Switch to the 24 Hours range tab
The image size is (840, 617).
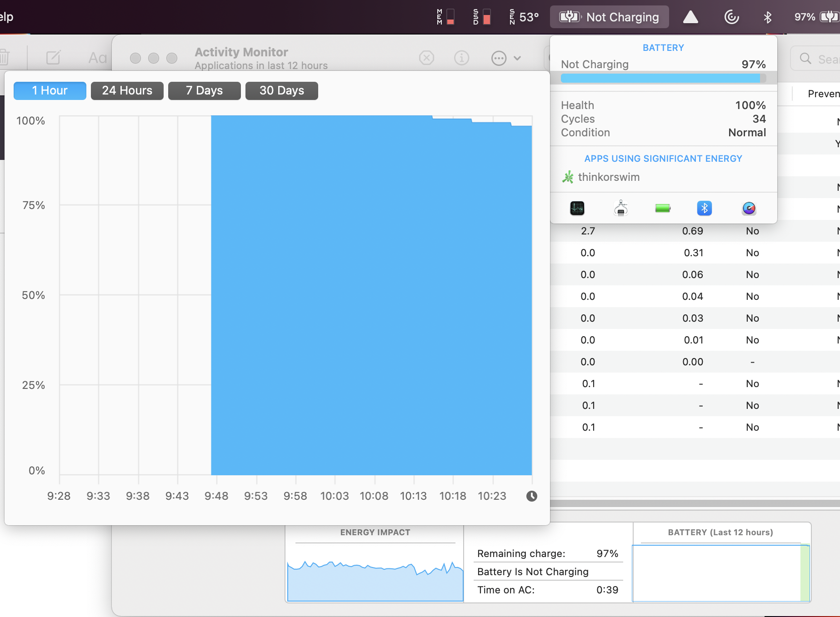click(127, 90)
